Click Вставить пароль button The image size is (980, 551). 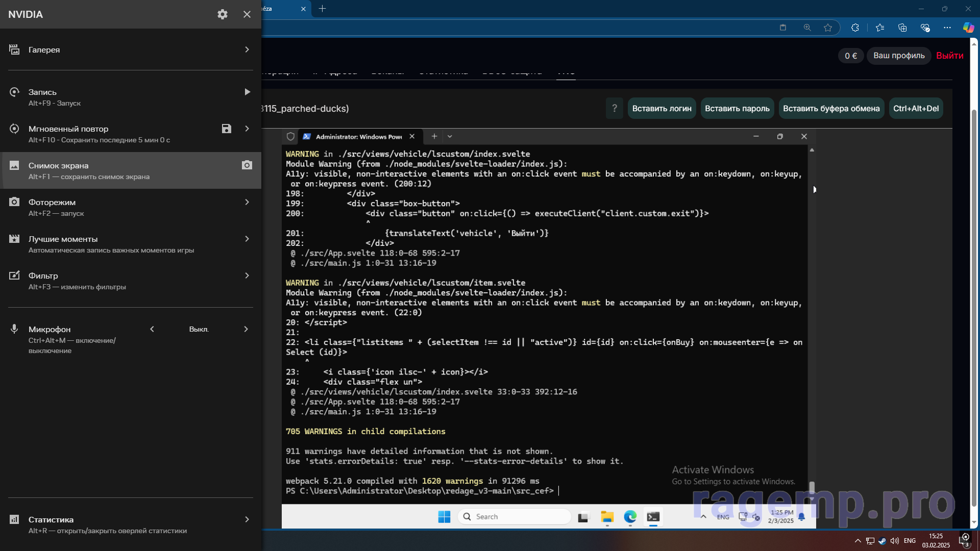coord(737,108)
